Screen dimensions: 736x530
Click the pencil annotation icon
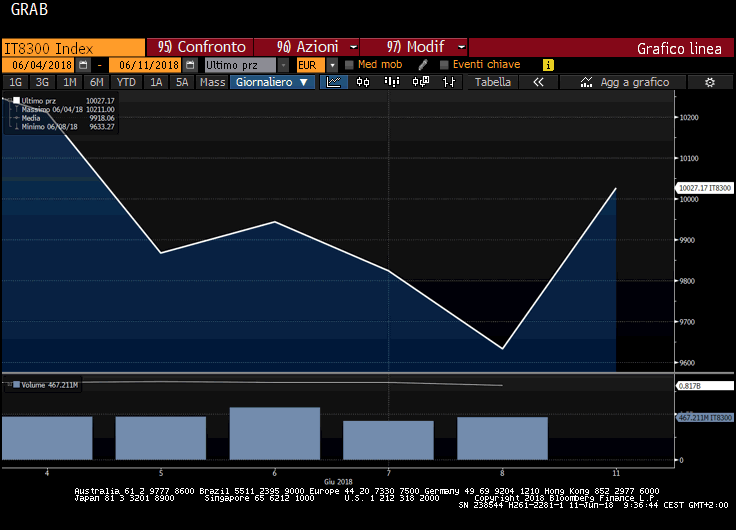click(x=423, y=65)
